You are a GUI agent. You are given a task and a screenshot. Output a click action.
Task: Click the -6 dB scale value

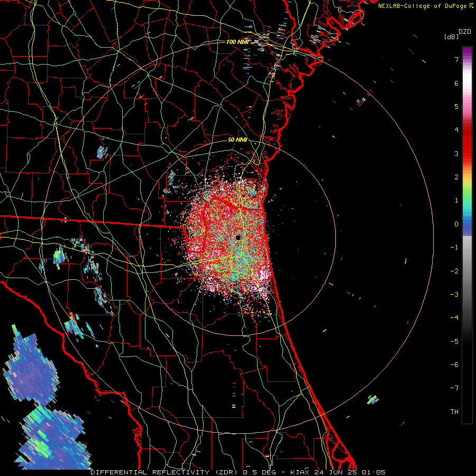pyautogui.click(x=454, y=365)
